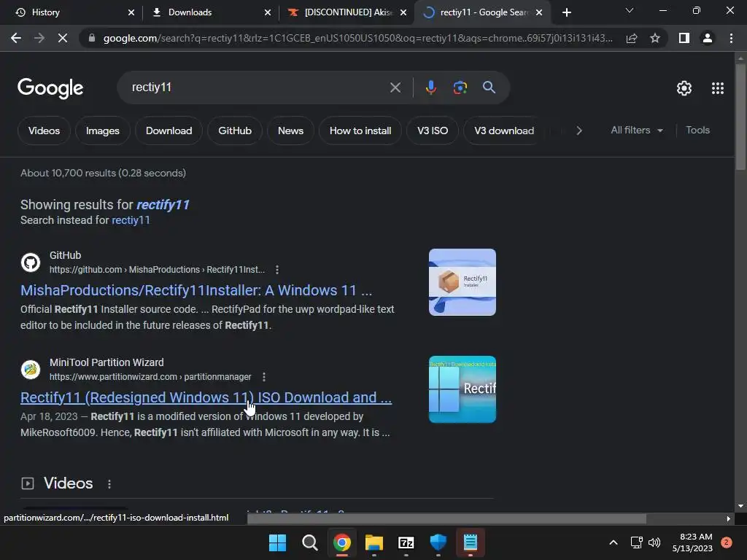Go back using the browser back arrow
This screenshot has height=560, width=747.
16,38
